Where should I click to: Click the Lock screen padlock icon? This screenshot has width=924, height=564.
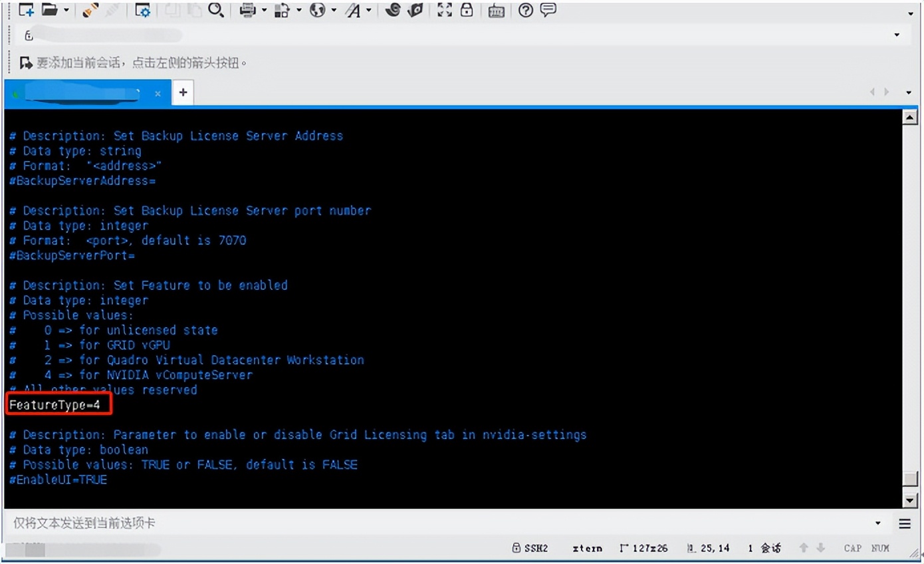pyautogui.click(x=467, y=9)
